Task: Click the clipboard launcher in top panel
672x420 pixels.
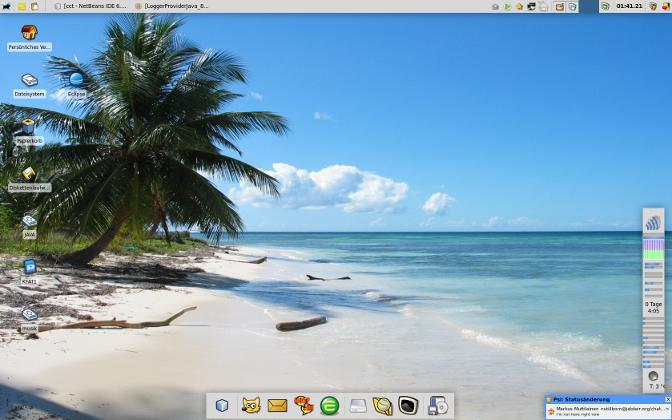Action: point(35,6)
